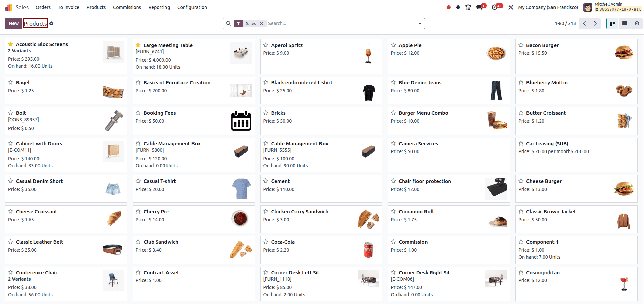Switch to activity view
Viewport: 644px width, 304px height.
point(637,23)
